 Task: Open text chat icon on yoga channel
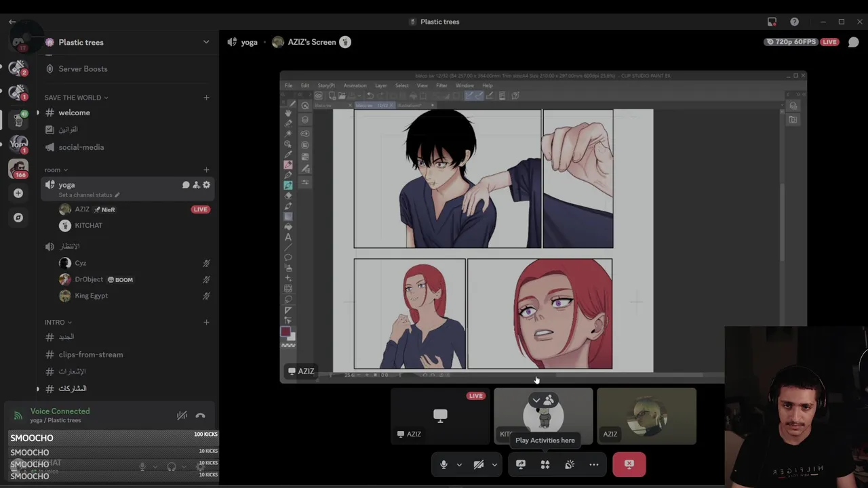186,185
